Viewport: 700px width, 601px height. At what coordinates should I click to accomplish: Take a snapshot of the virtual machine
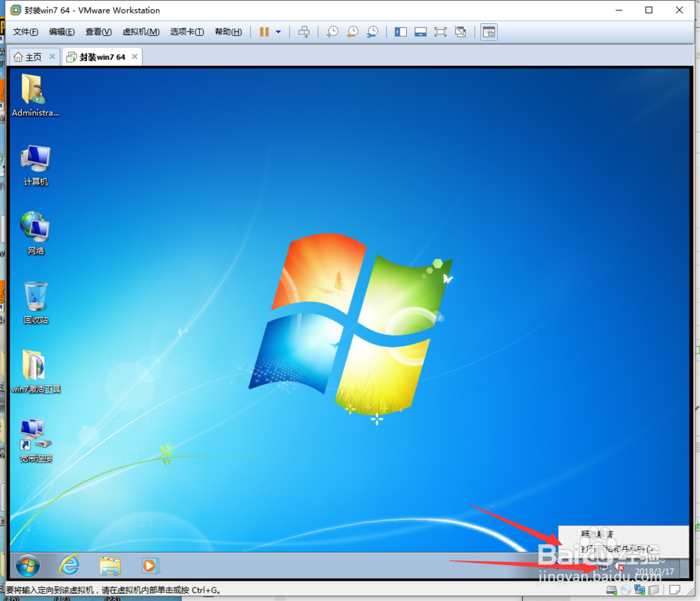[332, 32]
